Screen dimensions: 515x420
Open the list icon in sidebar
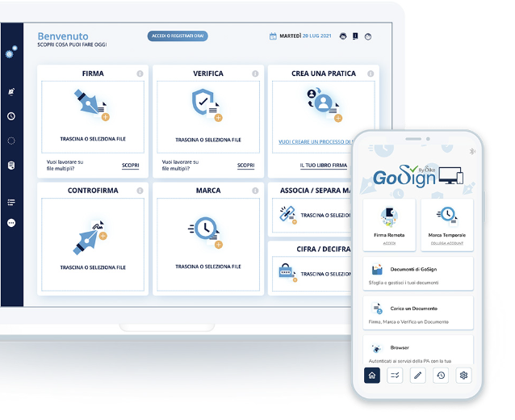11,202
